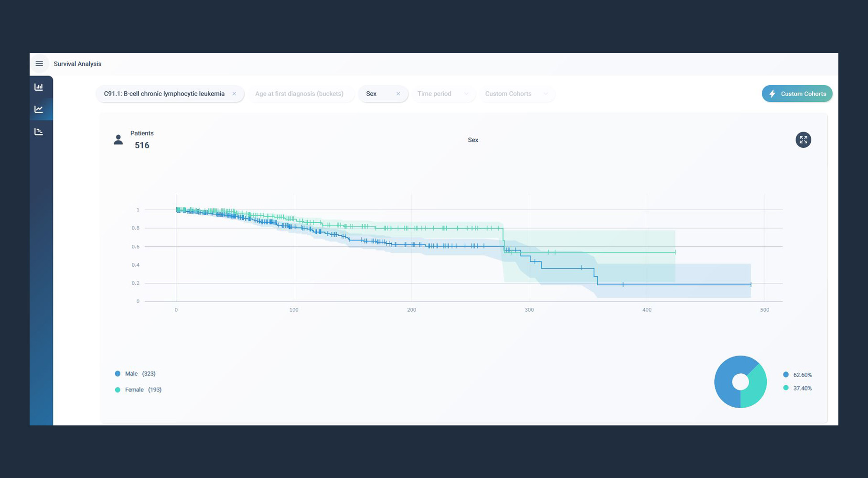Click the Survival Analysis header title
868x478 pixels.
pos(77,64)
